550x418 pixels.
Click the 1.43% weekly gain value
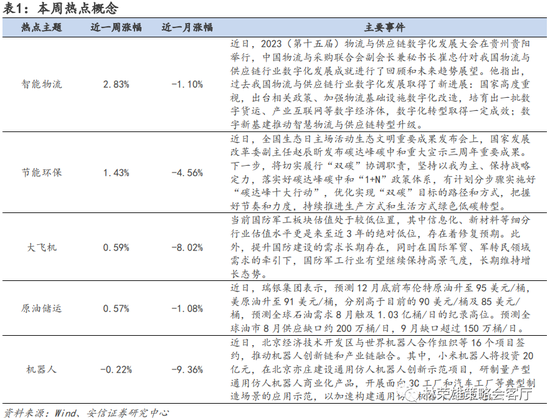116,173
